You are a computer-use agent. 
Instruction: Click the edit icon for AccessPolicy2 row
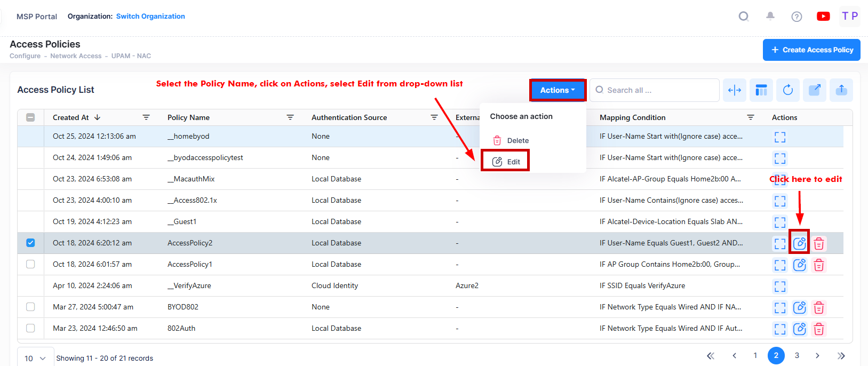click(x=799, y=243)
